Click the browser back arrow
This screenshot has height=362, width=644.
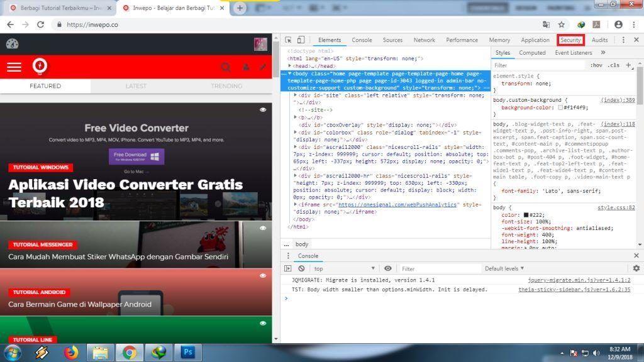click(10, 25)
